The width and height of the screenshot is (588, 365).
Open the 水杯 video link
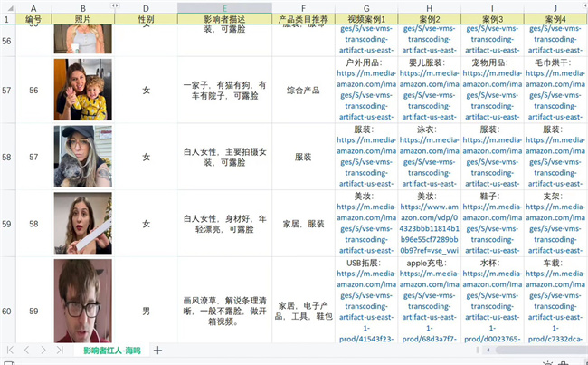coord(492,306)
